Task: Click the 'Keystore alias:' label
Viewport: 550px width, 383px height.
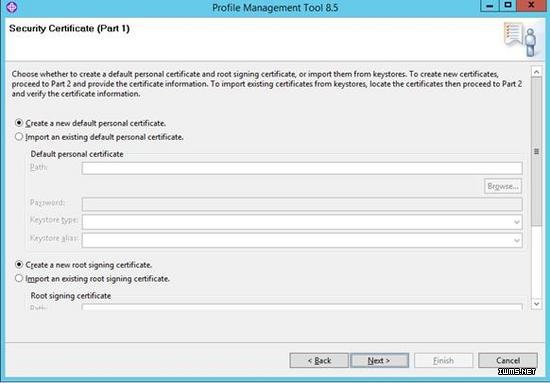Action: pyautogui.click(x=54, y=238)
